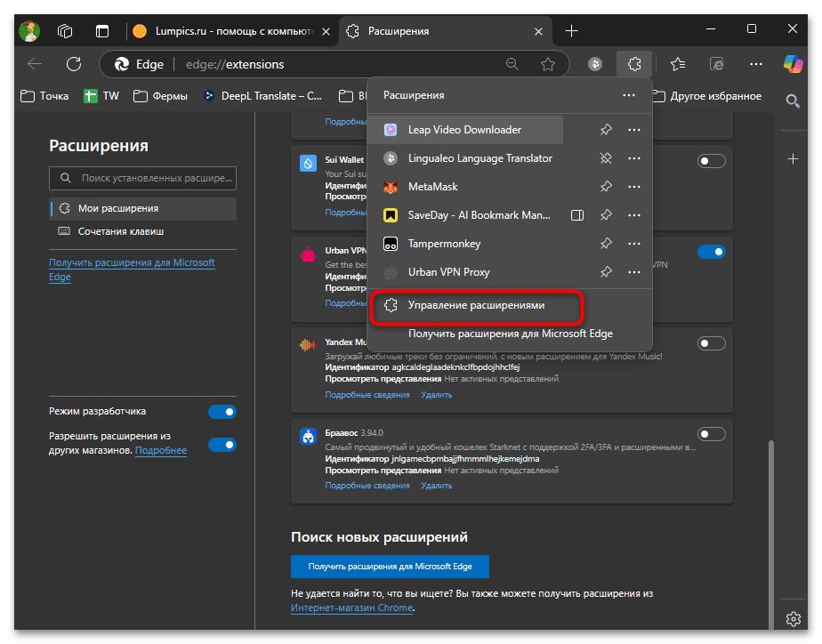Open more options for Lingualeo Language Translator

[634, 158]
